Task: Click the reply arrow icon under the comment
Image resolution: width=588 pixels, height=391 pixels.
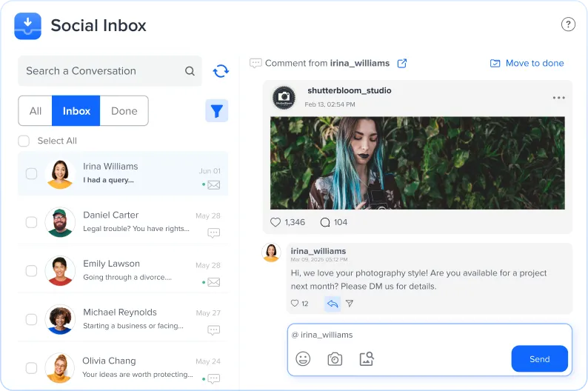Action: 333,304
